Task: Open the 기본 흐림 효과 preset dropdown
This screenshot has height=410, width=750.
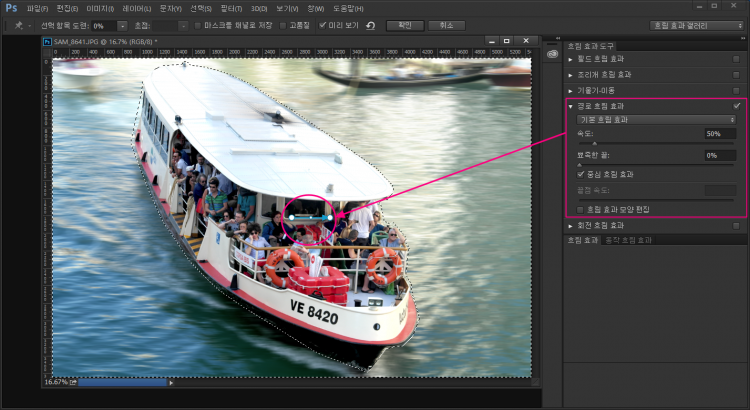Action: (x=656, y=119)
